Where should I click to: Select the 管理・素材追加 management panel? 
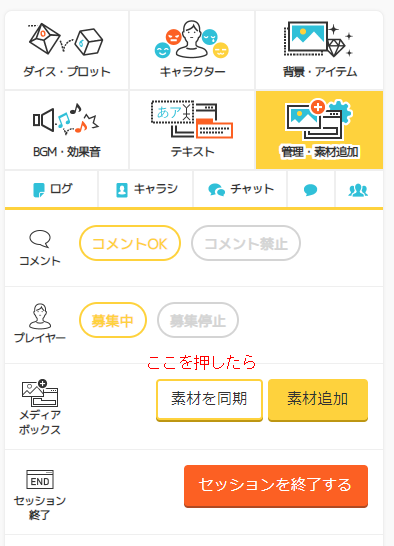point(319,130)
